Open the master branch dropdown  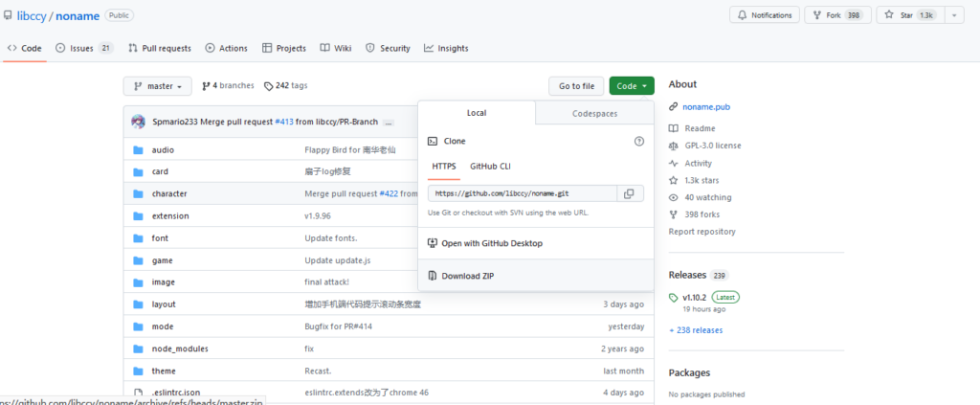point(158,86)
